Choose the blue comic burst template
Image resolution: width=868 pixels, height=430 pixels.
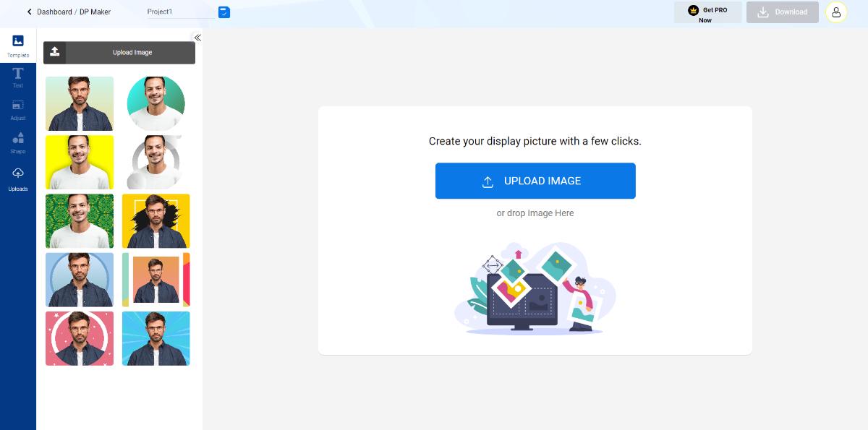(156, 338)
